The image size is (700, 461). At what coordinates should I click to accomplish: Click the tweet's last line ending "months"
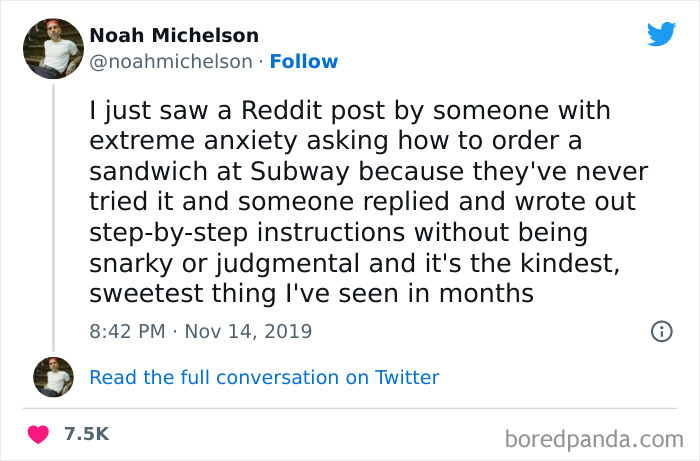tap(312, 293)
